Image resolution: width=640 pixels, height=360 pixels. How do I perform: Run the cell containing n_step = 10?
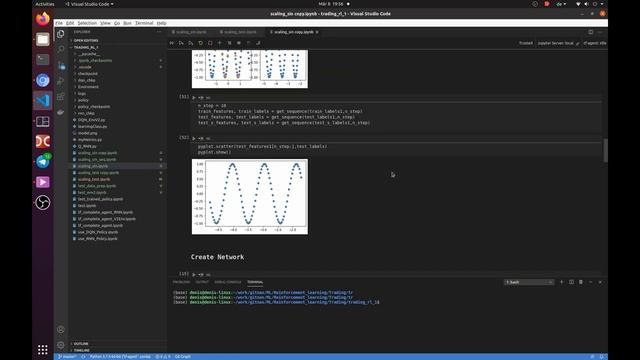pos(194,98)
